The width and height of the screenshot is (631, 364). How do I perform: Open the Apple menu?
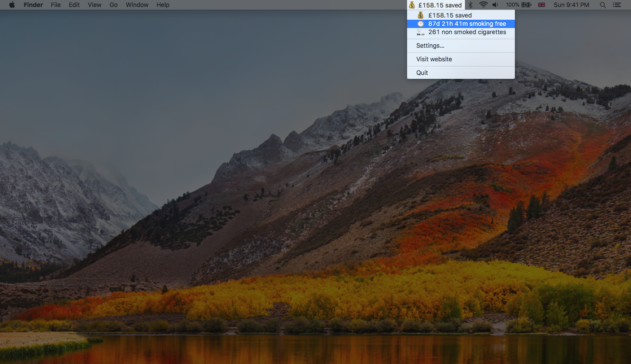tap(12, 5)
